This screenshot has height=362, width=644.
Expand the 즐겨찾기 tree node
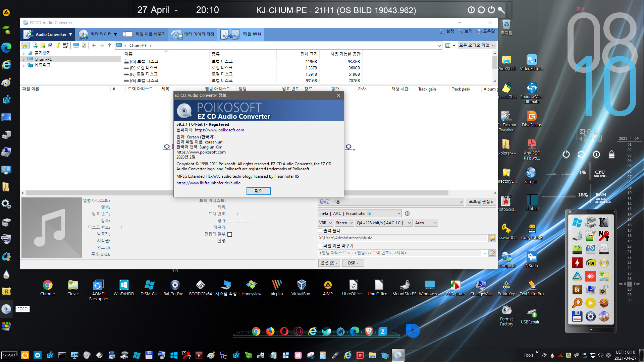click(23, 53)
